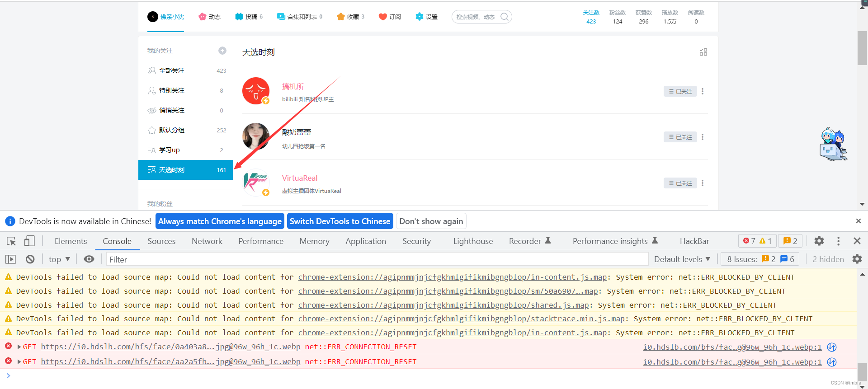Select the 天选时刻 group
Screen dimensions: 868x389
click(x=185, y=170)
